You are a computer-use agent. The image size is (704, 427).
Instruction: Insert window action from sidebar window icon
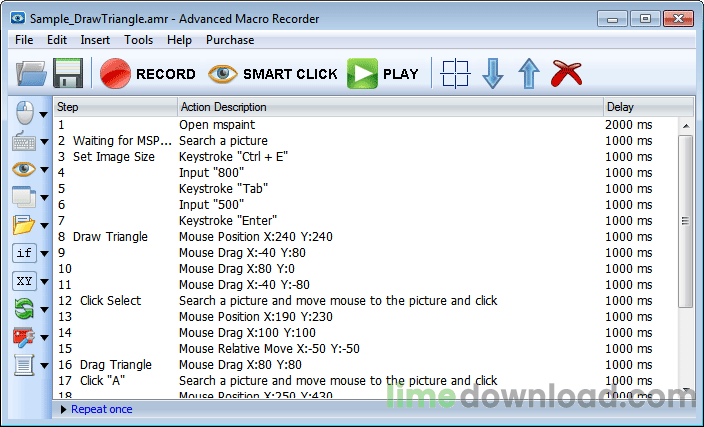(23, 197)
